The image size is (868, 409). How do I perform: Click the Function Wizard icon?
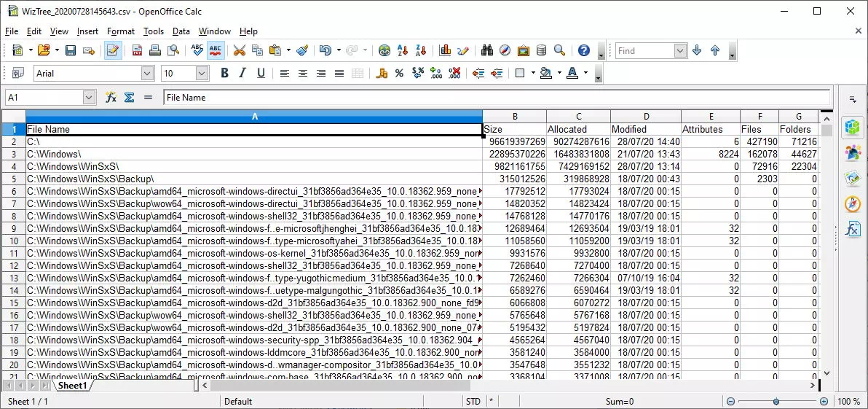click(111, 97)
